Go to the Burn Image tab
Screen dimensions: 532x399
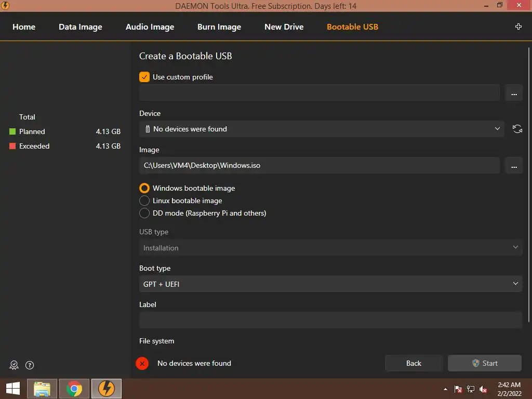click(x=219, y=27)
